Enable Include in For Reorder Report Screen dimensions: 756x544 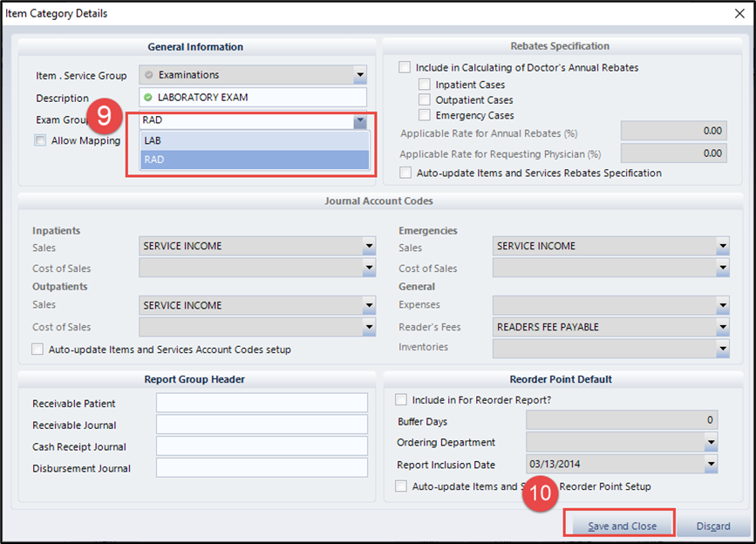[x=401, y=400]
